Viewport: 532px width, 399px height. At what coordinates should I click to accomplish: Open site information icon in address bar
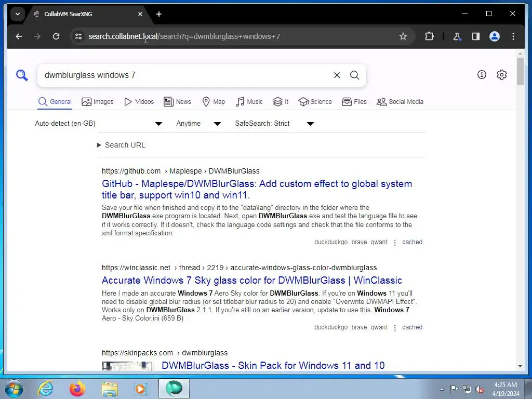[78, 36]
